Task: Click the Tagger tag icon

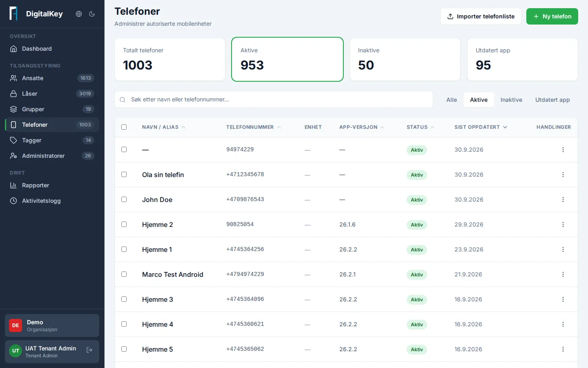Action: (13, 140)
